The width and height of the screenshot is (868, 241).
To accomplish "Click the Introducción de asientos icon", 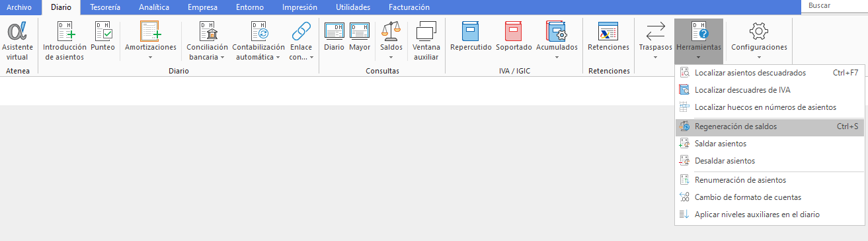I will click(x=65, y=31).
